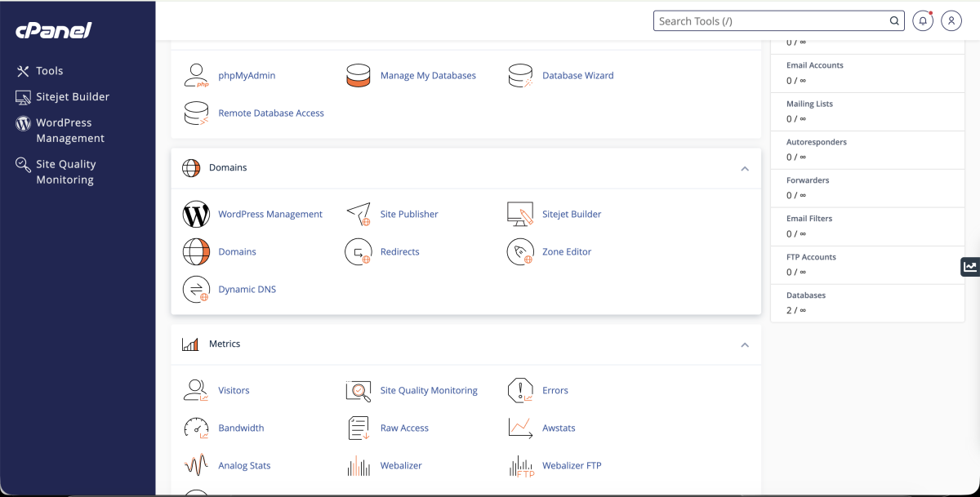Open the Manage My Databases icon
The image size is (980, 497).
[359, 75]
